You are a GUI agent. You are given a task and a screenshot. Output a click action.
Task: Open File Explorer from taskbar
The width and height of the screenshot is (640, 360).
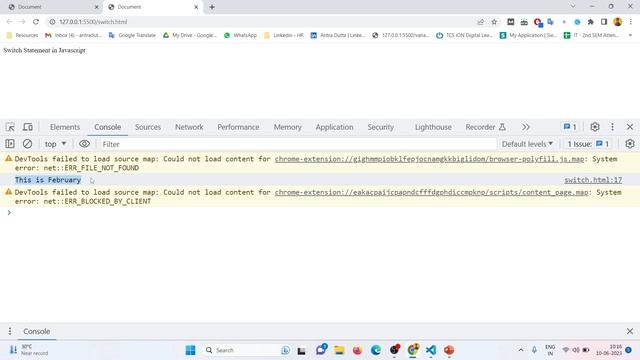point(339,350)
